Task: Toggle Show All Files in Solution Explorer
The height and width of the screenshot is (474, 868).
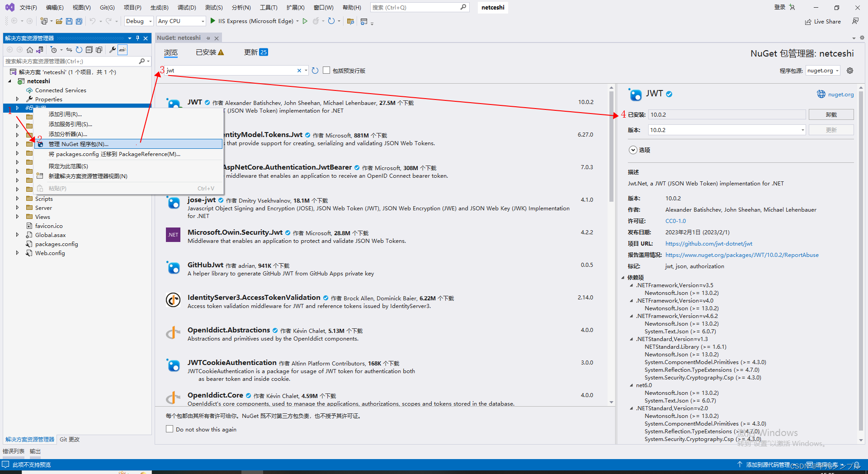Action: coord(99,50)
